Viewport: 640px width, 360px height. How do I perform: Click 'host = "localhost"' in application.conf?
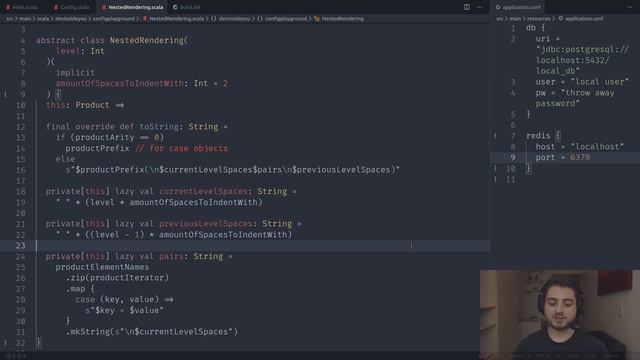coord(580,147)
